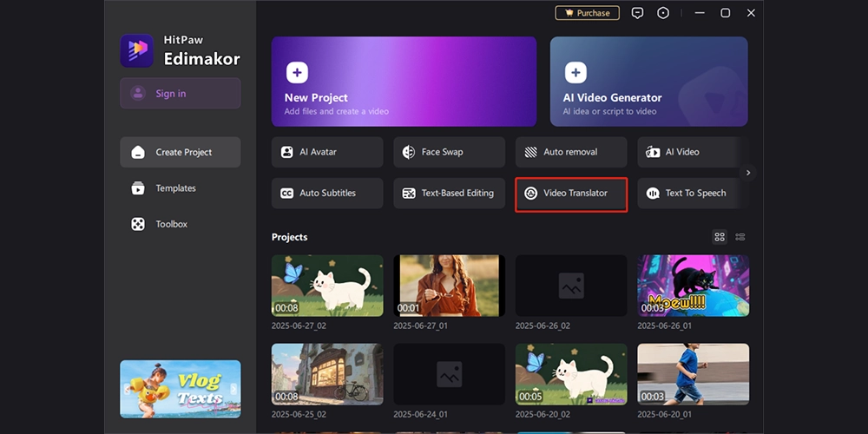Open Auto removal tool
This screenshot has height=434, width=868.
coord(571,152)
